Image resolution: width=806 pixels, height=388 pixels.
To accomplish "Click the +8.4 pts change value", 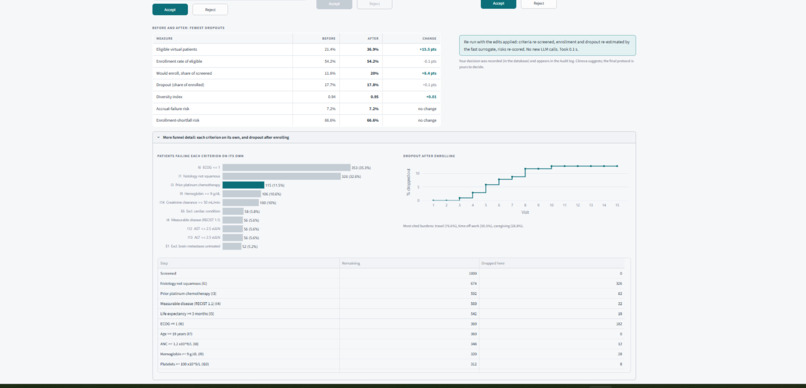I will click(429, 73).
